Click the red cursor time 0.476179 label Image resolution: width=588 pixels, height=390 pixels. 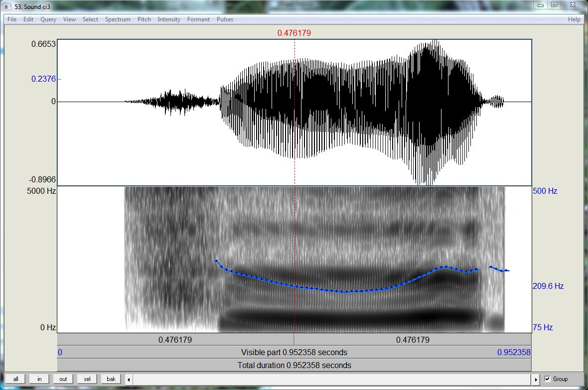(x=294, y=33)
